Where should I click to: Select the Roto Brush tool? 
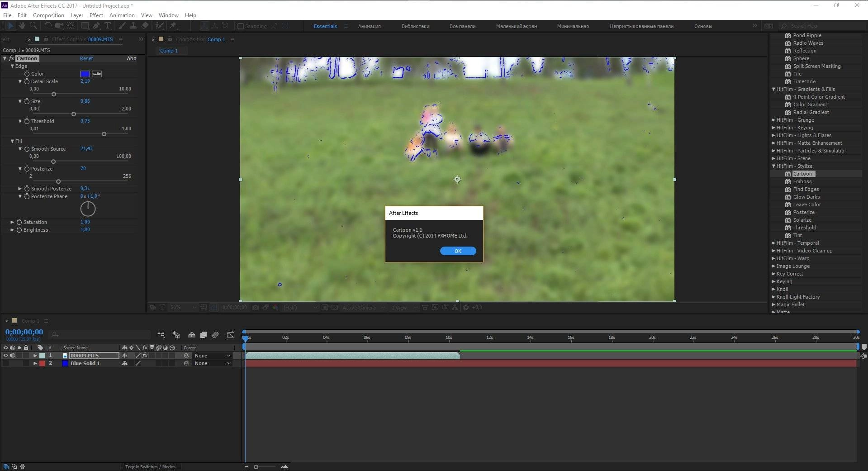(160, 26)
